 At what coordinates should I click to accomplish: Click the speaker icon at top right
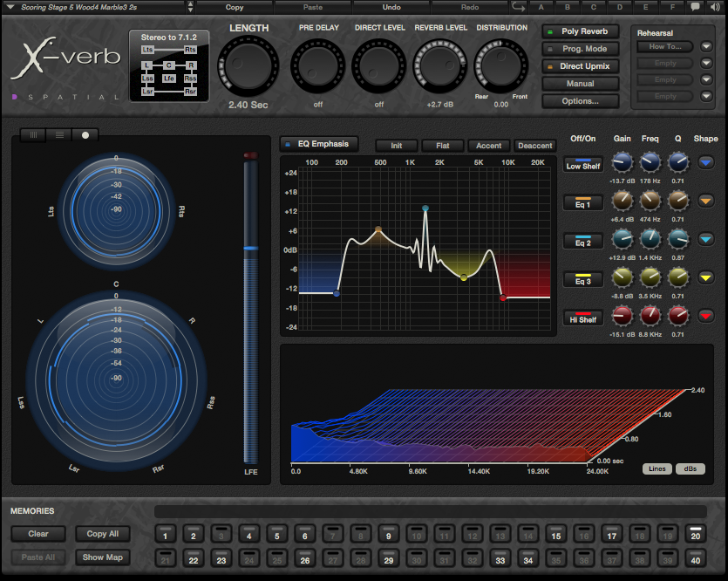pyautogui.click(x=716, y=7)
